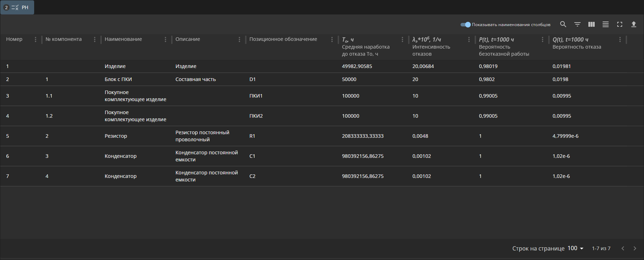644x260 pixels.
Task: Select the 0,0198 failure probability cell
Action: click(x=561, y=79)
